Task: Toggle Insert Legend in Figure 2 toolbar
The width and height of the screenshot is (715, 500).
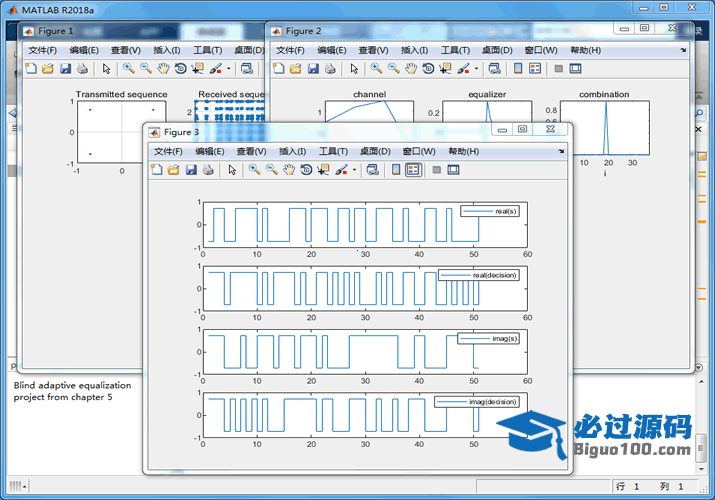Action: coord(535,69)
